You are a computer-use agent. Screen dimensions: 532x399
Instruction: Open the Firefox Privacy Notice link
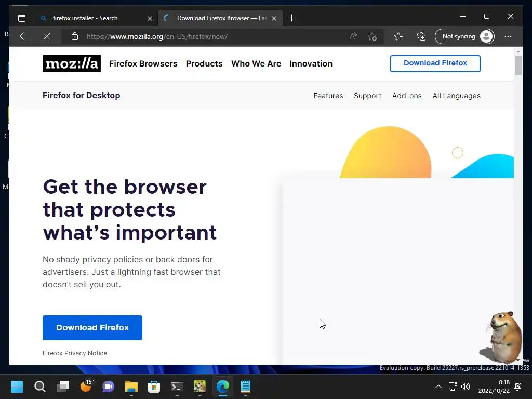pos(75,353)
